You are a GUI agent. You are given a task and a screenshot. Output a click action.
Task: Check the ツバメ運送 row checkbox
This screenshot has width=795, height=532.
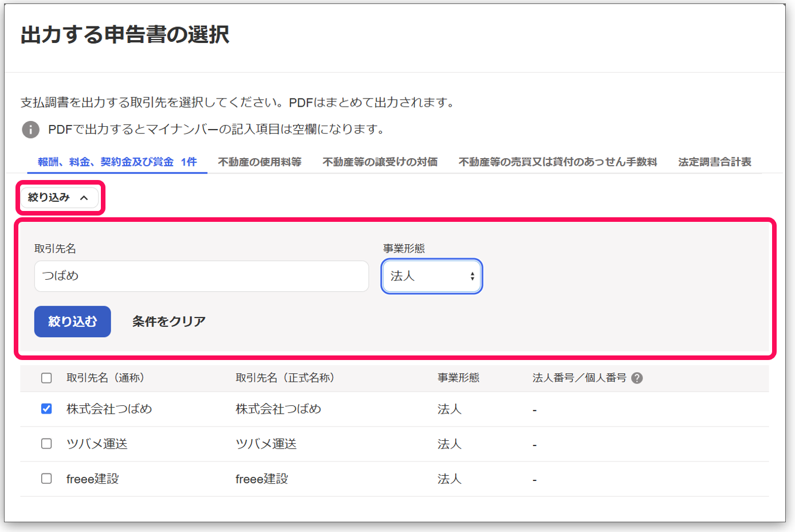pos(46,444)
